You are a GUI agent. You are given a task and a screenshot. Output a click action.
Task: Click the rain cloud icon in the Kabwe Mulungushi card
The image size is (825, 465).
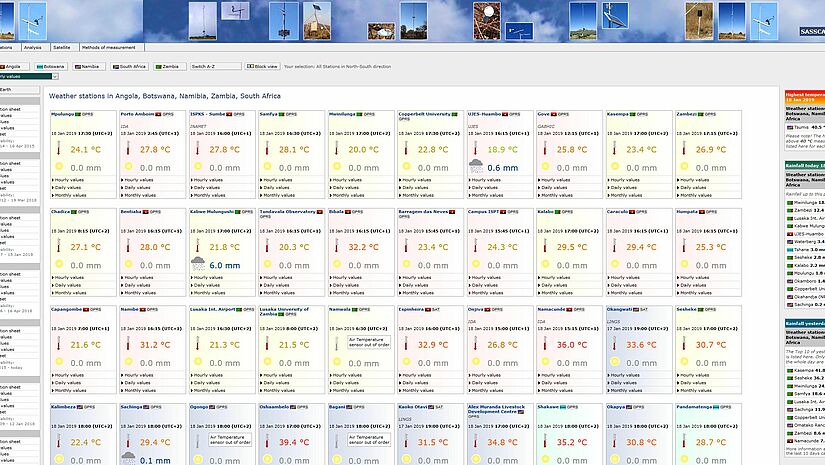198,264
